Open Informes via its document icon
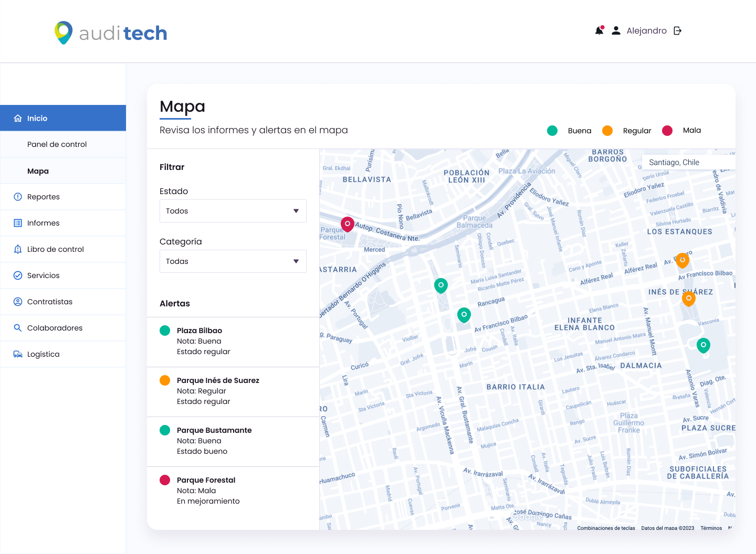 [x=16, y=223]
